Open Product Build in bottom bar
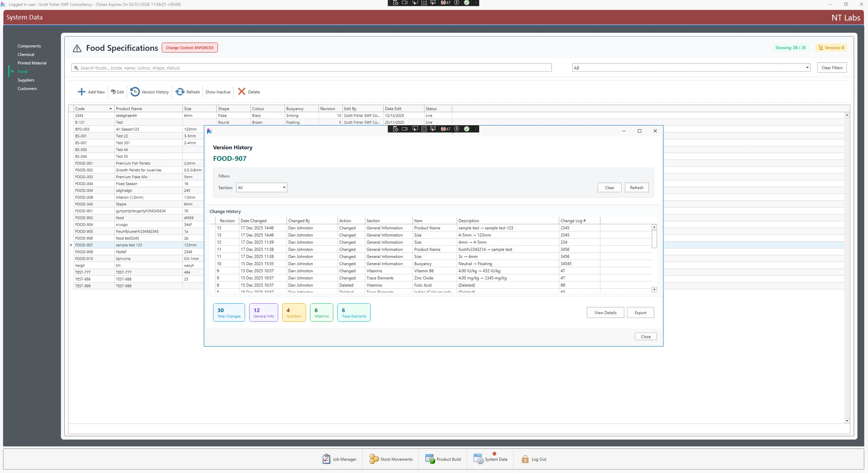The image size is (868, 473). [443, 459]
